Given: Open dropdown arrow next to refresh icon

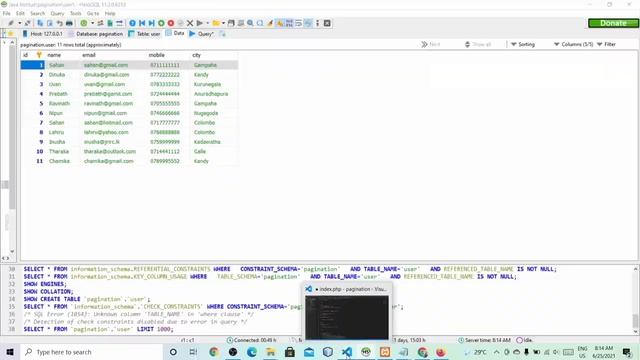Looking at the screenshot, I should 92,23.
